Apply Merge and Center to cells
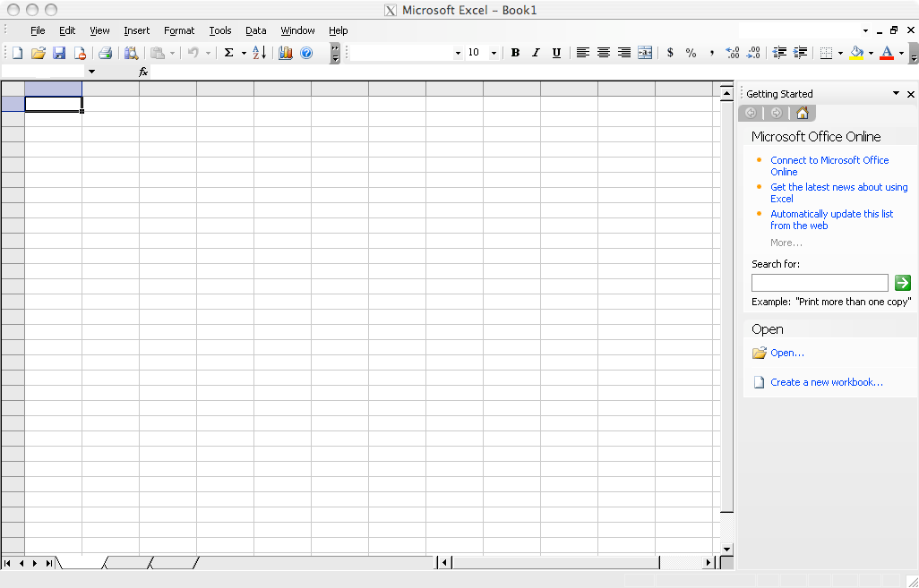919x588 pixels. tap(645, 53)
